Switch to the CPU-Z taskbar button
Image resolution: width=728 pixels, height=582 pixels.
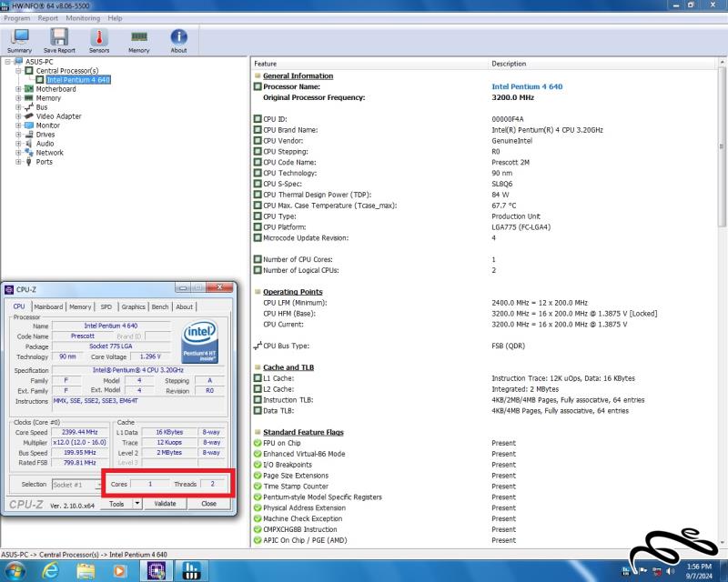157,570
